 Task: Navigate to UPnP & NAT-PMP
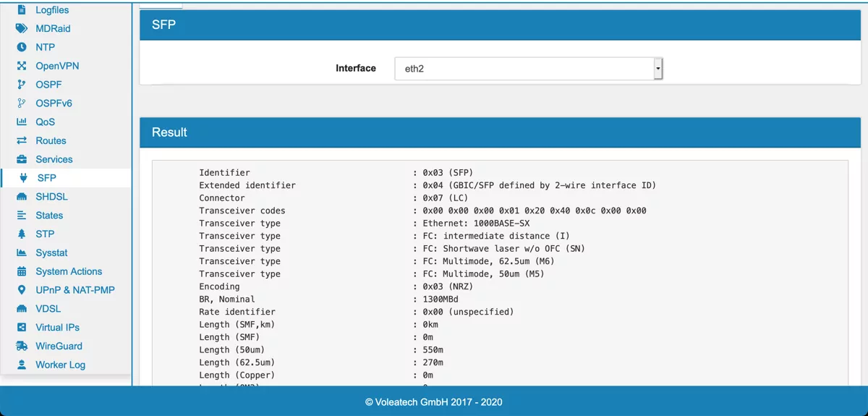(x=75, y=290)
